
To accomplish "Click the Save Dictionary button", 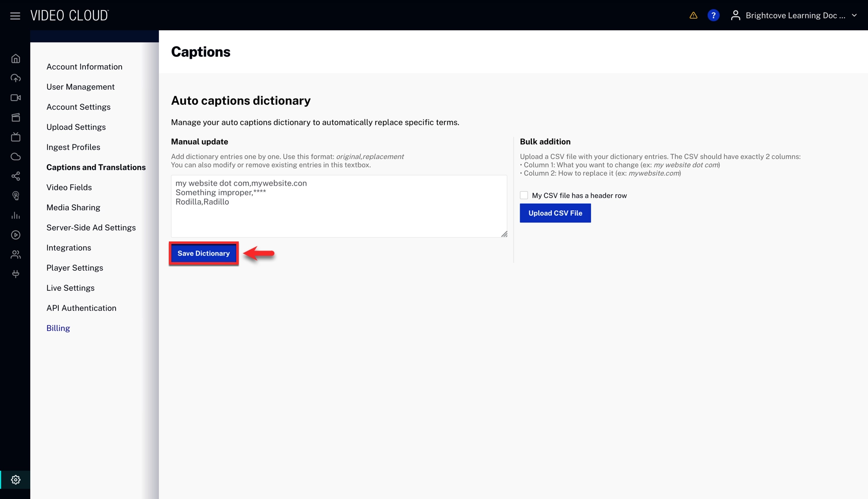I will [x=204, y=254].
